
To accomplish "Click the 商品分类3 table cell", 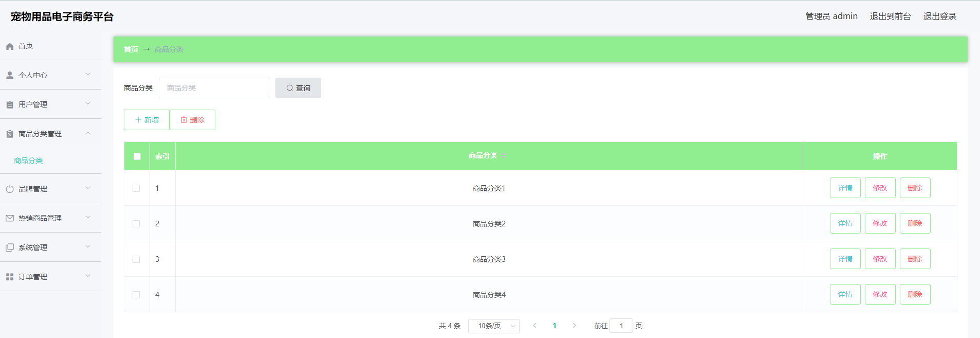I will pyautogui.click(x=489, y=259).
